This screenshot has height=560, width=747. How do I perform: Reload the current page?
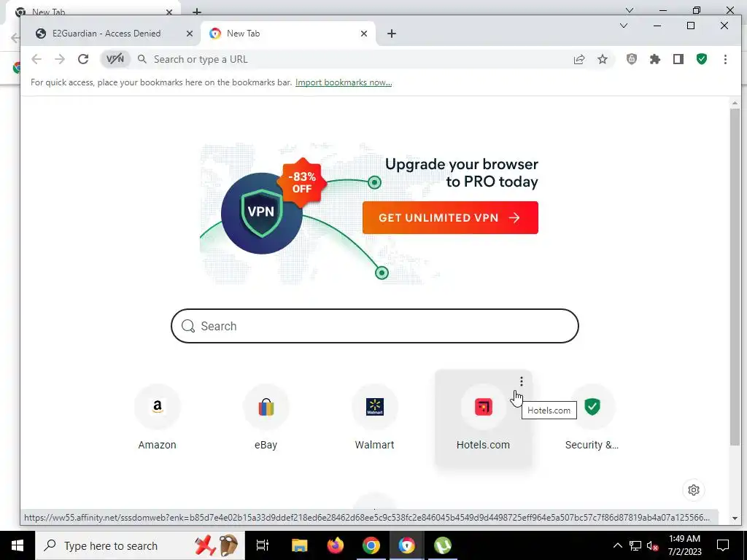point(83,59)
